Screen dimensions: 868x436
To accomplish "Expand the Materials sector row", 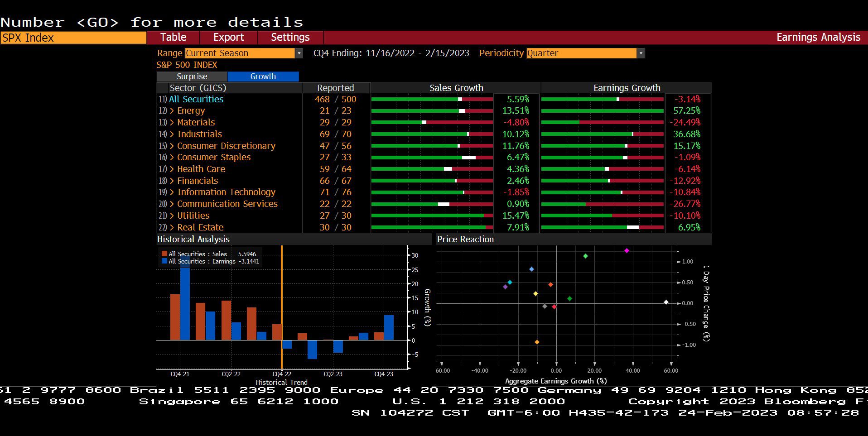I will pyautogui.click(x=172, y=123).
